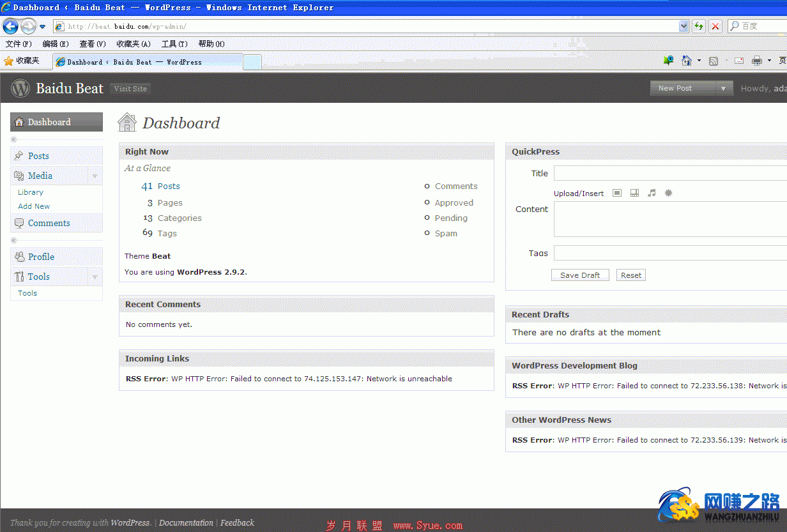Screen dimensions: 787x532
Task: Open the Add New link under Media
Action: coord(34,206)
